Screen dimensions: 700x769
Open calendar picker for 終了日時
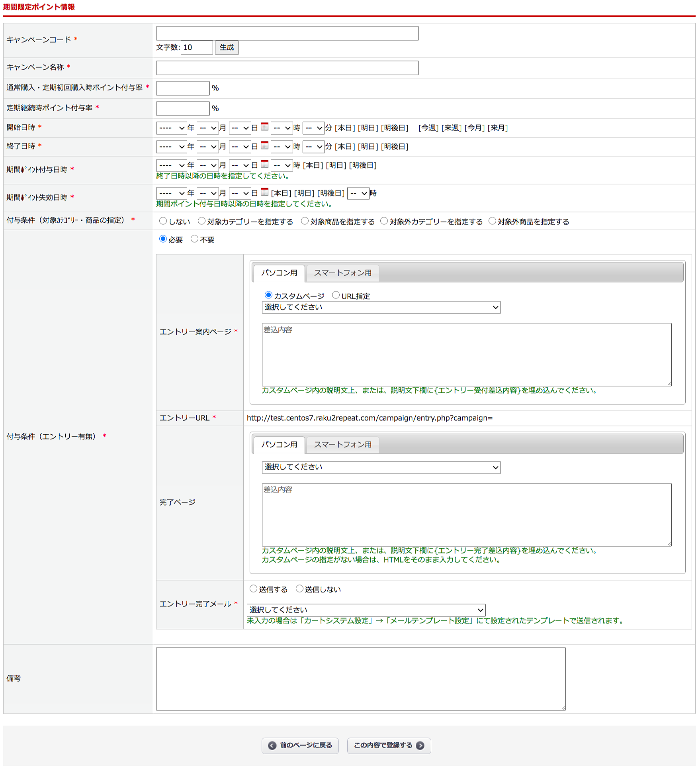[x=264, y=146]
